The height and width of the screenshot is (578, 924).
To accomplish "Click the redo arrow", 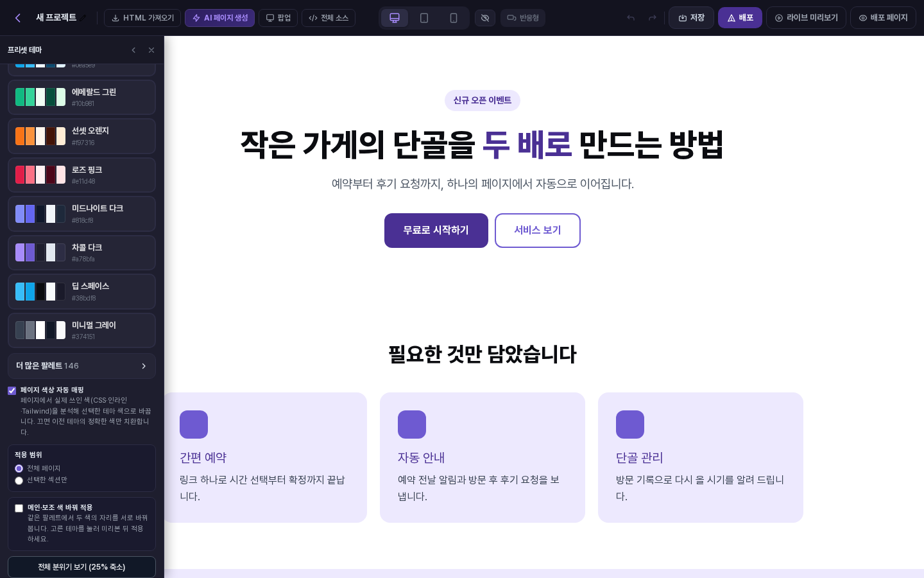I will (653, 18).
